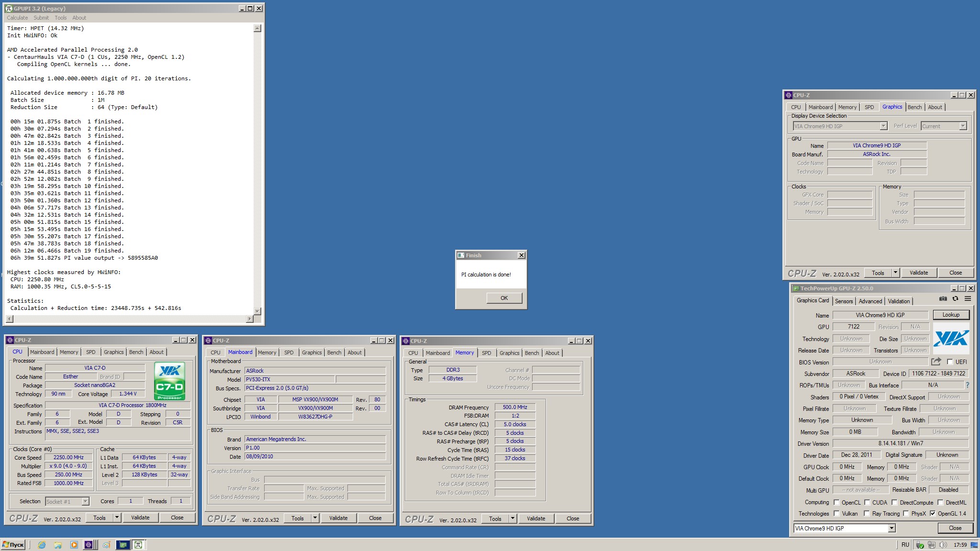Screen dimensions: 980x551
Task: Click the BIOS export share icon in GPU-Z
Action: point(936,362)
